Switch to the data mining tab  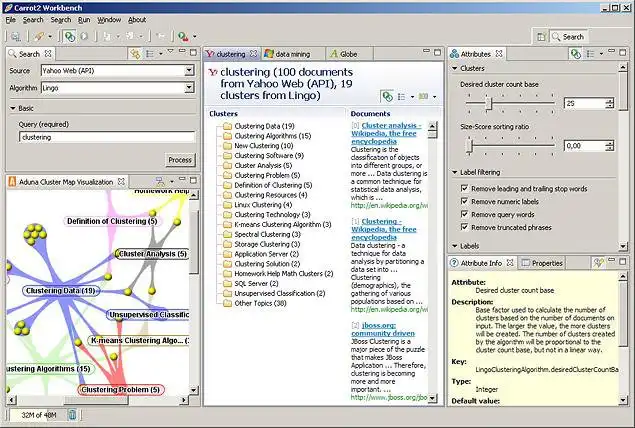[x=292, y=53]
